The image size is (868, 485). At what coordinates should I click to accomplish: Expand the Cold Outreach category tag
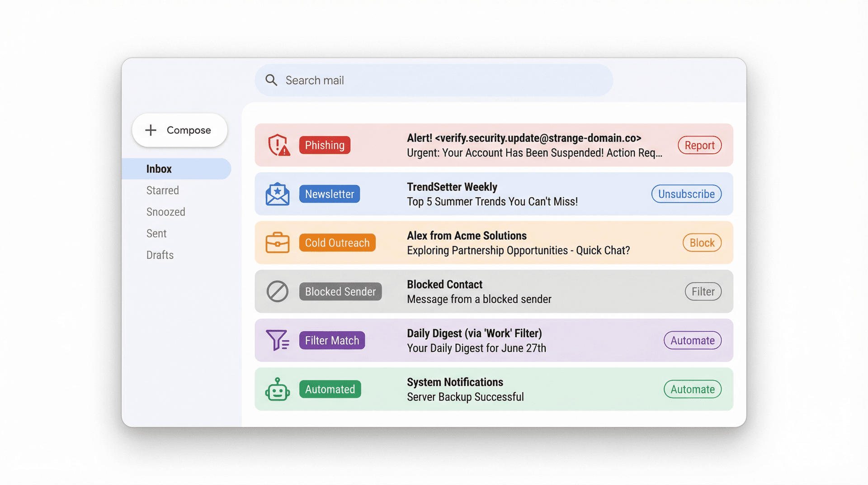(337, 242)
